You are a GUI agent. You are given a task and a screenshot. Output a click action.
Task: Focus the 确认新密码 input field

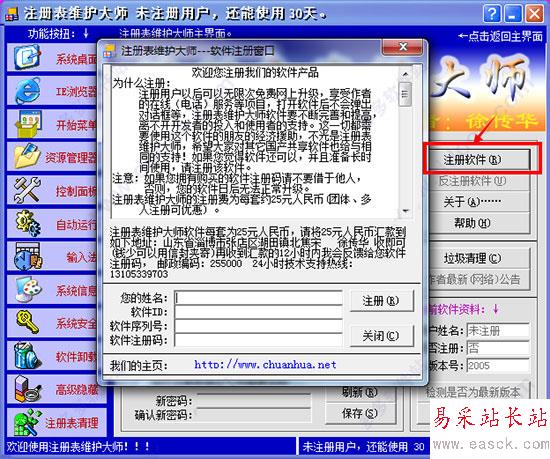254,415
